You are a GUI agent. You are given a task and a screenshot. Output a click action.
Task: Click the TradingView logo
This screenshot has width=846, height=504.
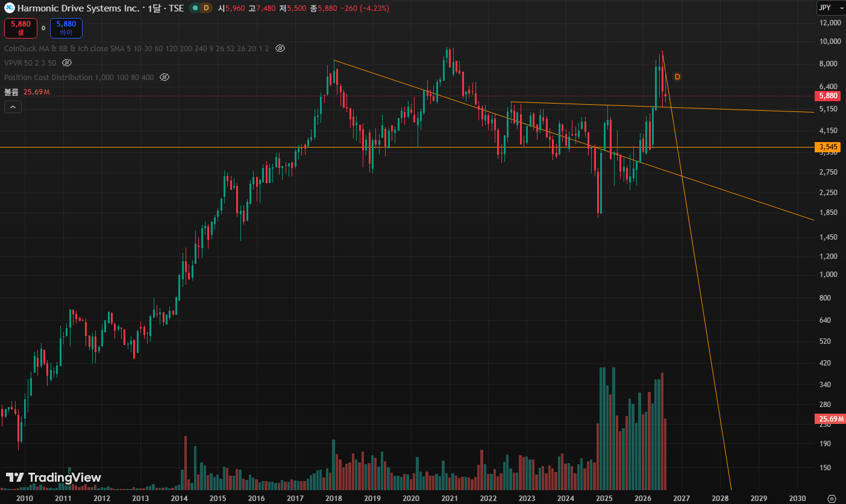(x=54, y=478)
